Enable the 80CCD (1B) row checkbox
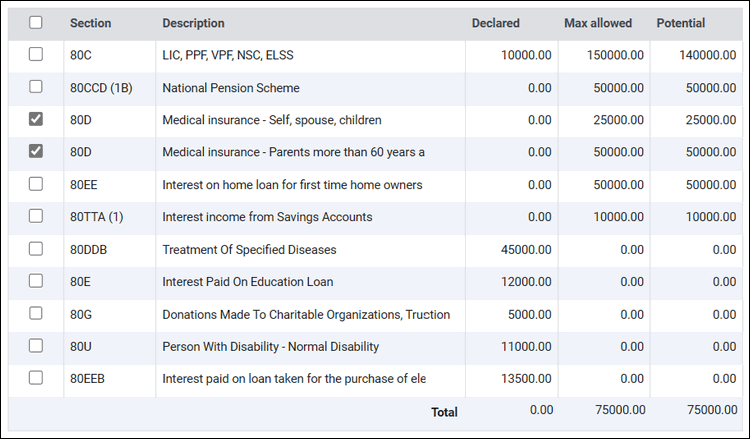 pyautogui.click(x=36, y=87)
